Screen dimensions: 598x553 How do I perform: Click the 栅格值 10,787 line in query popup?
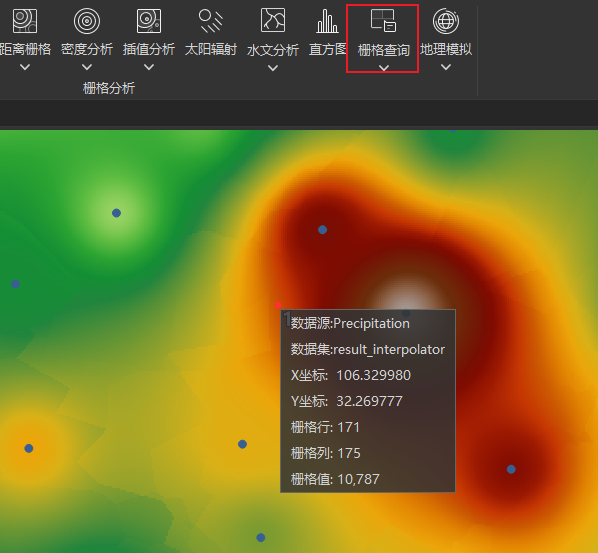pos(335,479)
